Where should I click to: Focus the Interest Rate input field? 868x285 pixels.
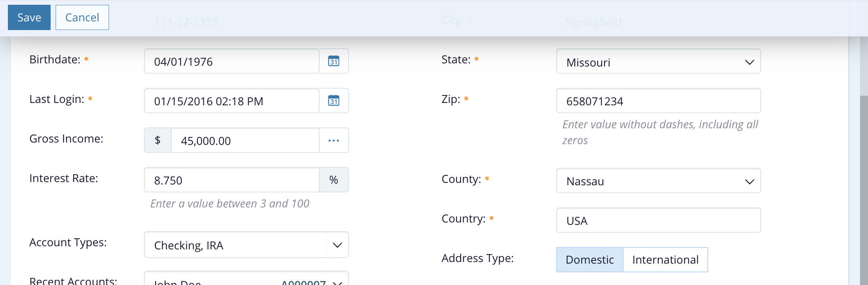(231, 180)
